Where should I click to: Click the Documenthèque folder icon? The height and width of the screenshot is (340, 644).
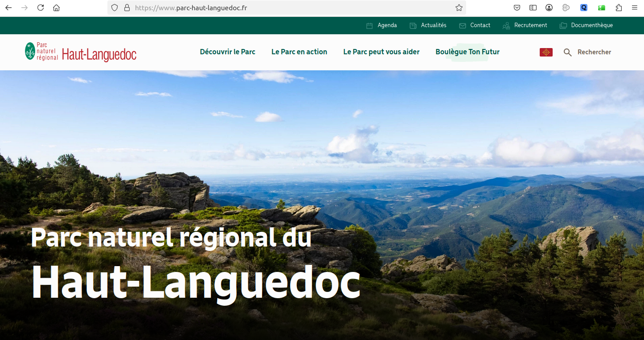click(x=563, y=26)
